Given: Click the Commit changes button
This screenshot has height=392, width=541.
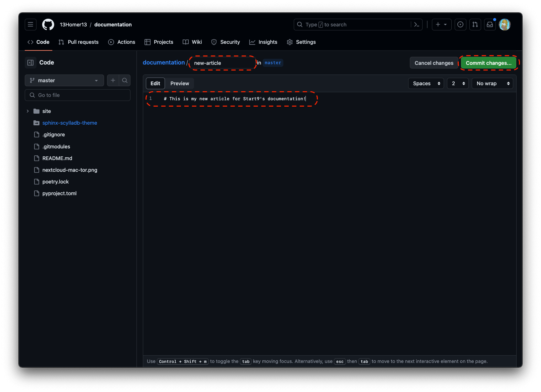Looking at the screenshot, I should click(488, 63).
